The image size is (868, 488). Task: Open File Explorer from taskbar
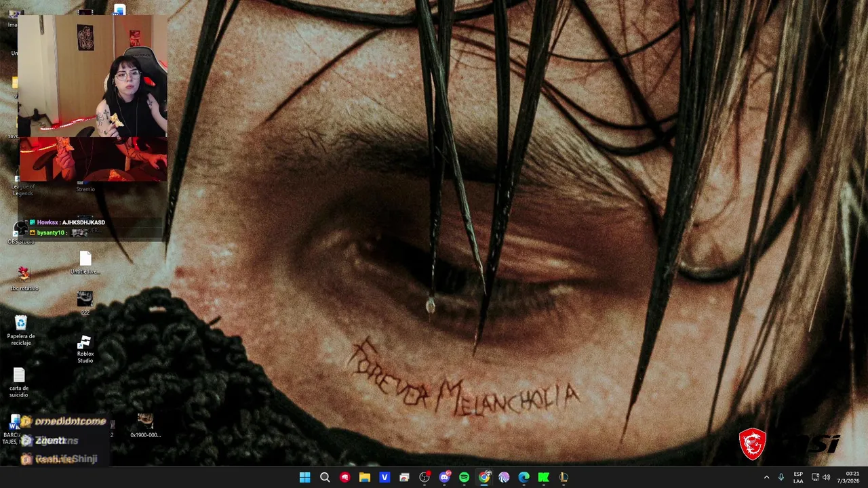pyautogui.click(x=364, y=477)
